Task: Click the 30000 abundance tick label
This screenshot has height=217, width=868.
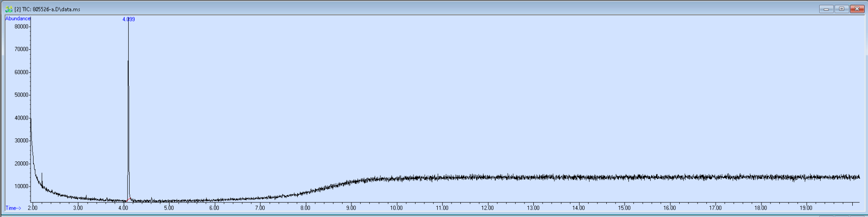Action: (22, 141)
